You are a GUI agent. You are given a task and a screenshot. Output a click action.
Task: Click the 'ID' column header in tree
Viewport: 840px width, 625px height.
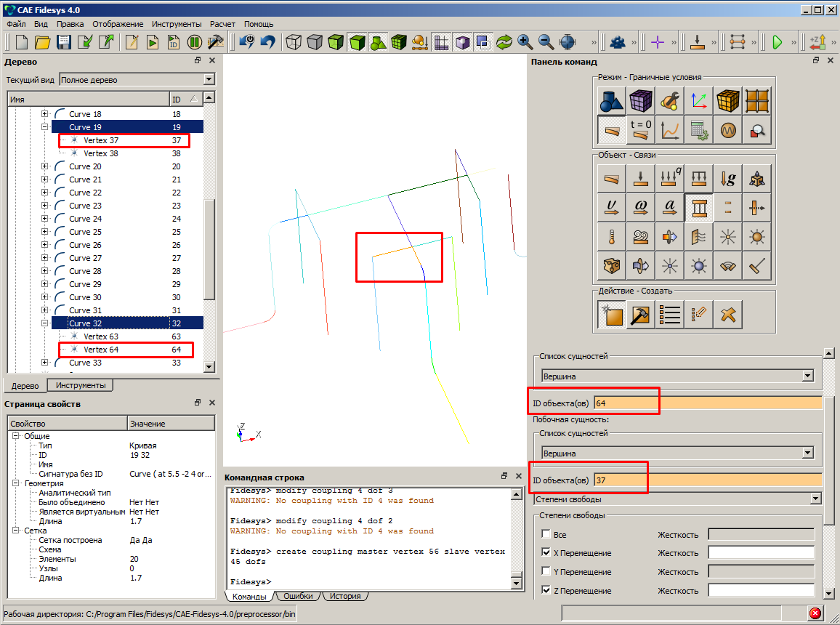pos(186,99)
